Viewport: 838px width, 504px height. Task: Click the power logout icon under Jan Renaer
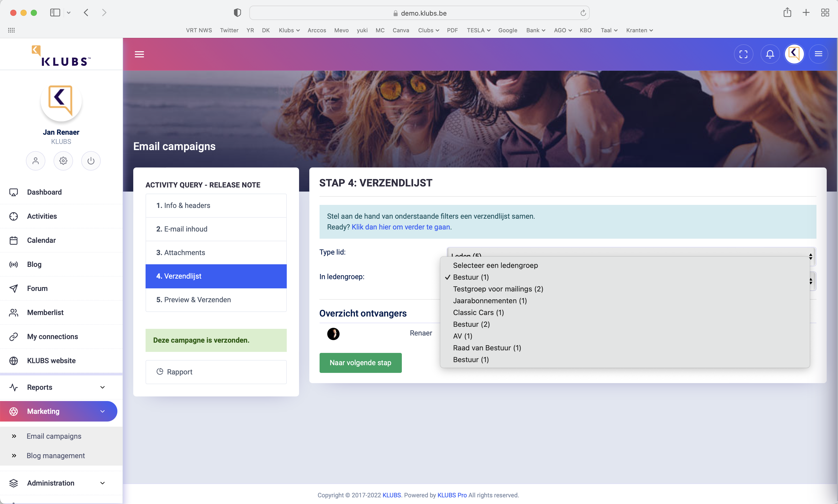(x=91, y=161)
